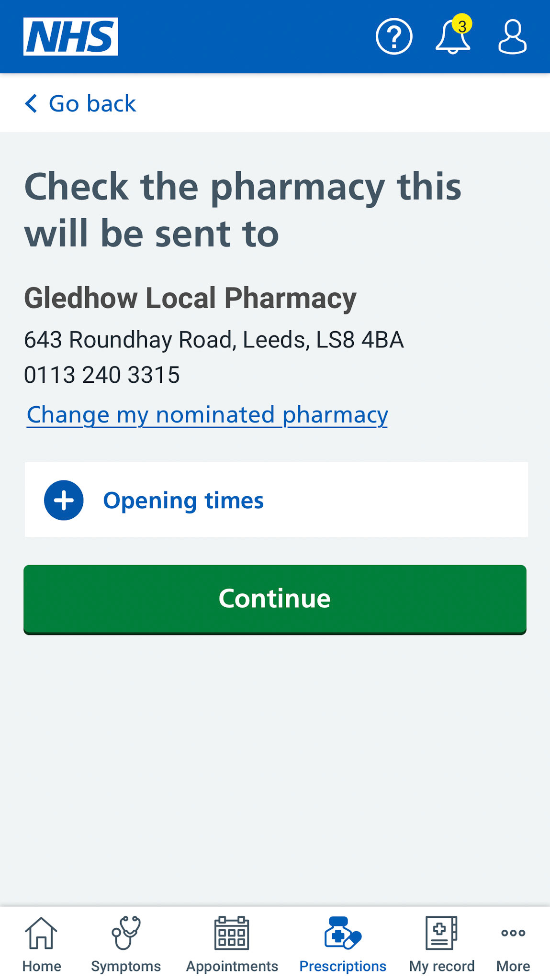
Task: Open My record document icon
Action: point(441,933)
